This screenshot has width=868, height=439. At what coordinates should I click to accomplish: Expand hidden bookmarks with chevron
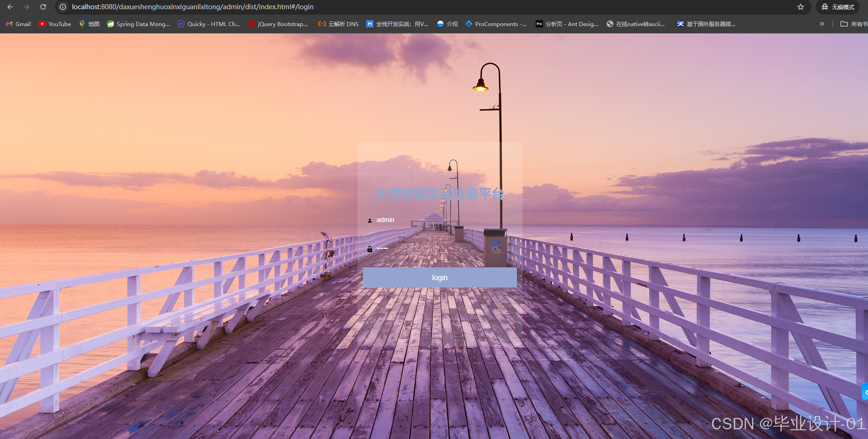click(822, 24)
